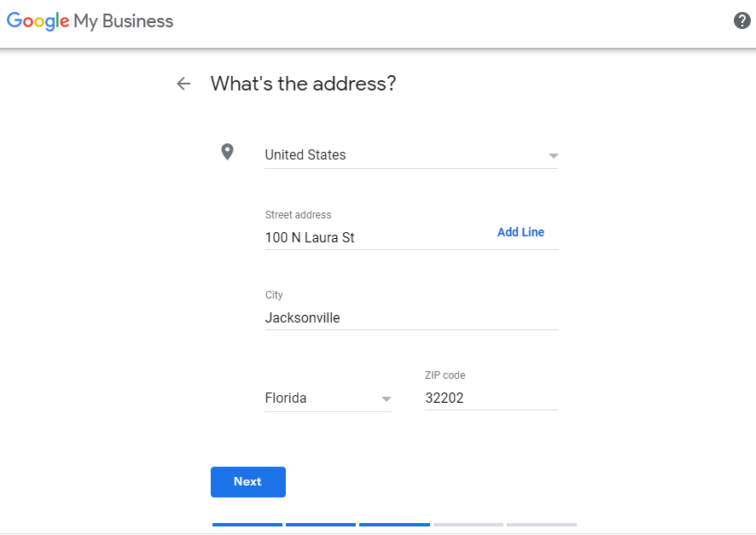Viewport: 756px width, 535px height.
Task: Go back using the left arrow
Action: [183, 84]
